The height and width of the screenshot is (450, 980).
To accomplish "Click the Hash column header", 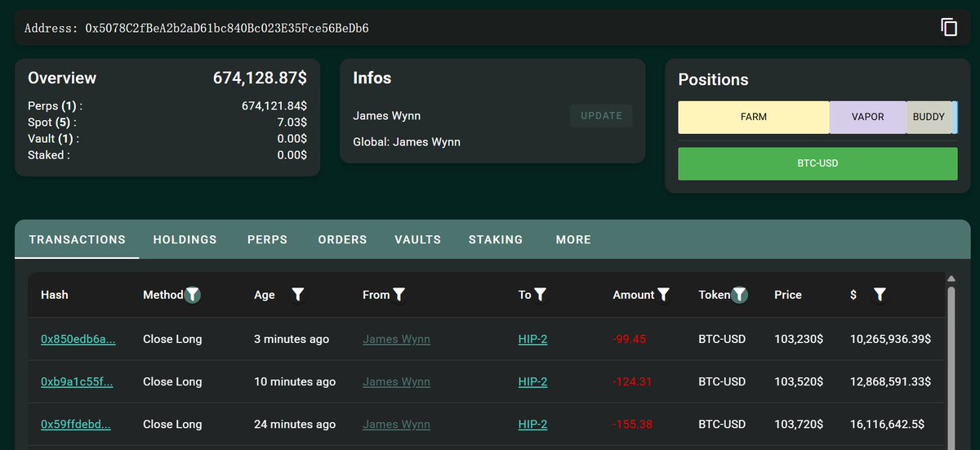I will (x=54, y=295).
